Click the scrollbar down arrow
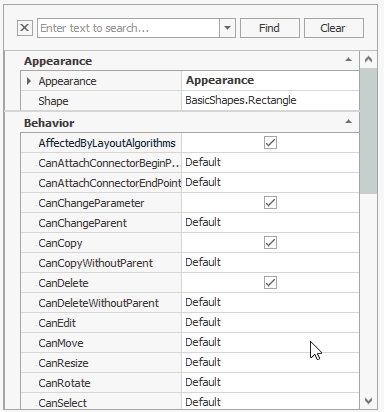This screenshot has width=384, height=412. tap(368, 401)
